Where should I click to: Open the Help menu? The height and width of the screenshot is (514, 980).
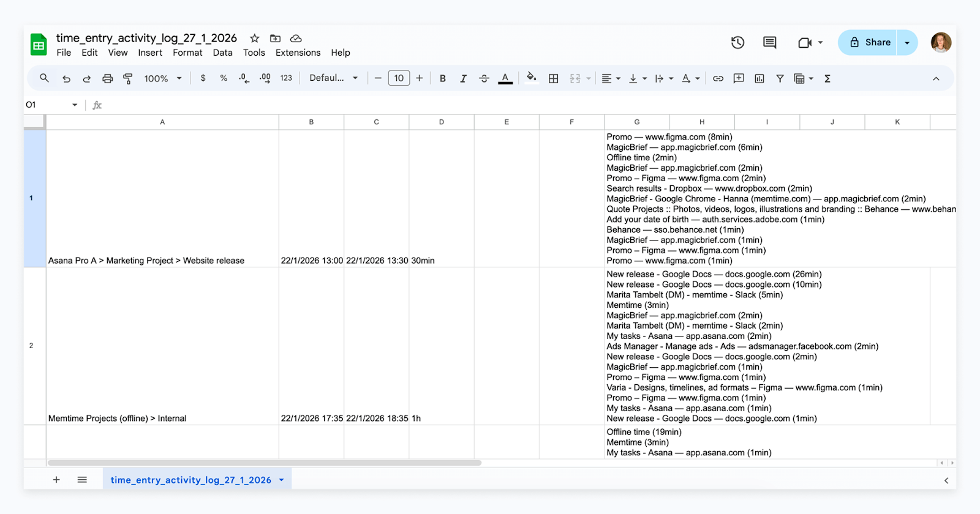(341, 53)
